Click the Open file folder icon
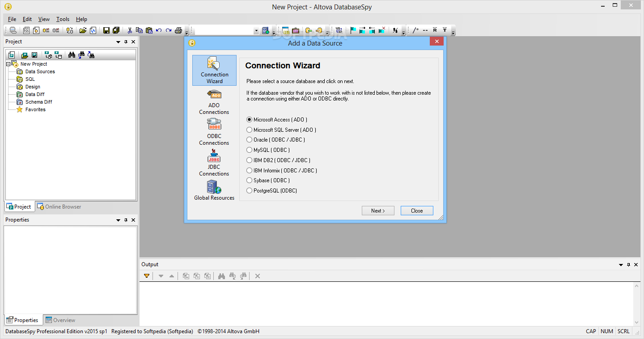Screen dimensions: 644x339 [x=83, y=30]
